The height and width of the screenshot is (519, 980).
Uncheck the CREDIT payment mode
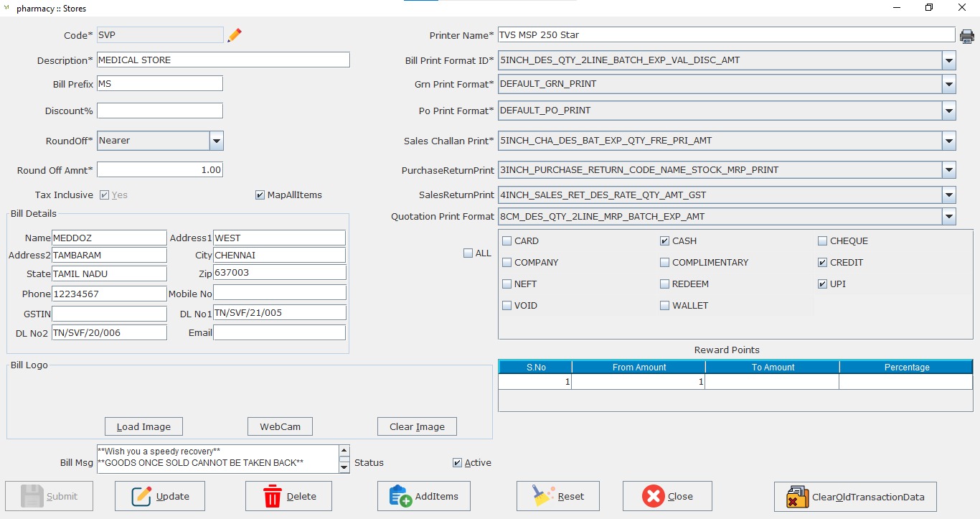[823, 263]
